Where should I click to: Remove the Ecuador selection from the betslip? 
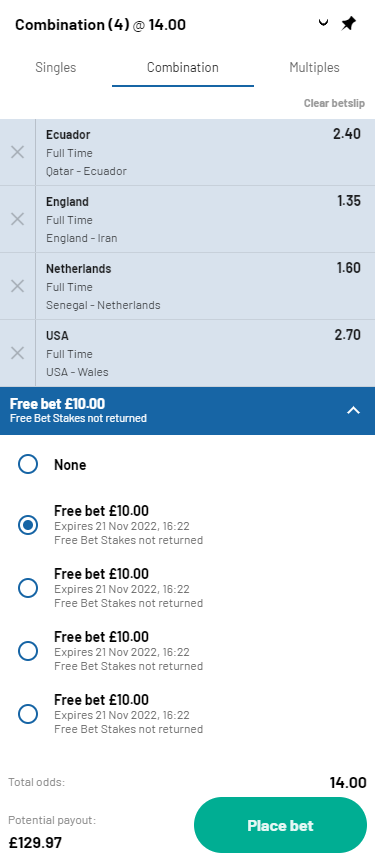pyautogui.click(x=18, y=152)
